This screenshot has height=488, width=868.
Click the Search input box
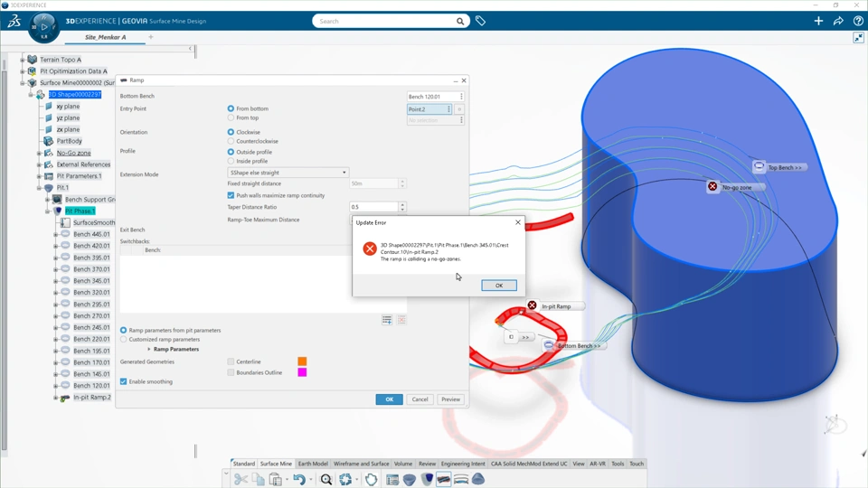point(386,21)
